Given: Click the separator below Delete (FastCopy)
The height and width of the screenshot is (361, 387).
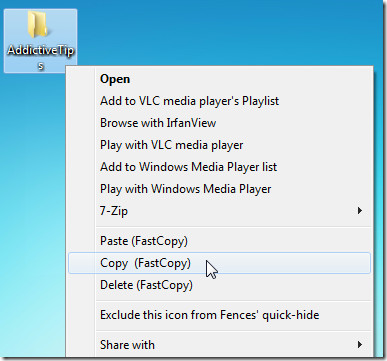Looking at the screenshot, I should click(x=233, y=301).
